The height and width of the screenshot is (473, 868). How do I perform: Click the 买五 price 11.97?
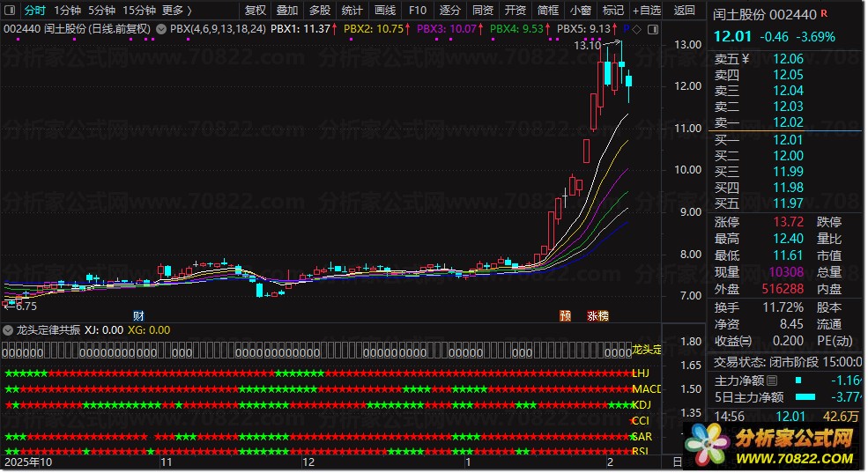click(788, 203)
